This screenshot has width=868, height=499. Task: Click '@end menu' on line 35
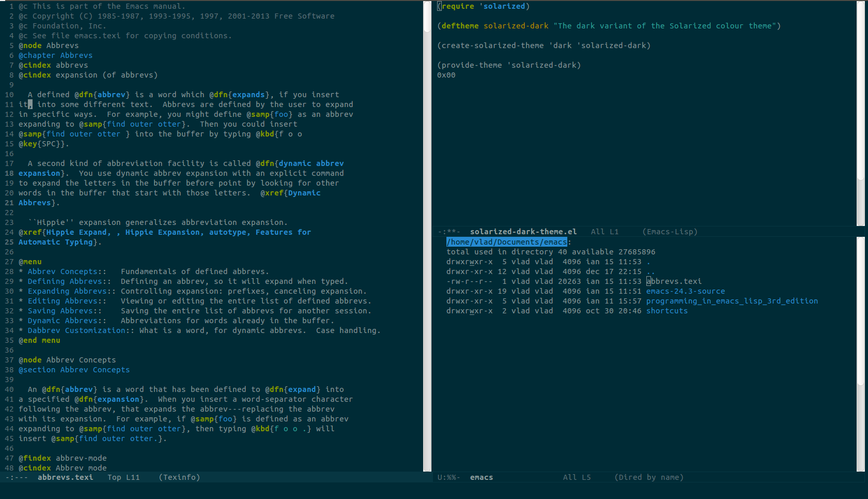coord(39,340)
